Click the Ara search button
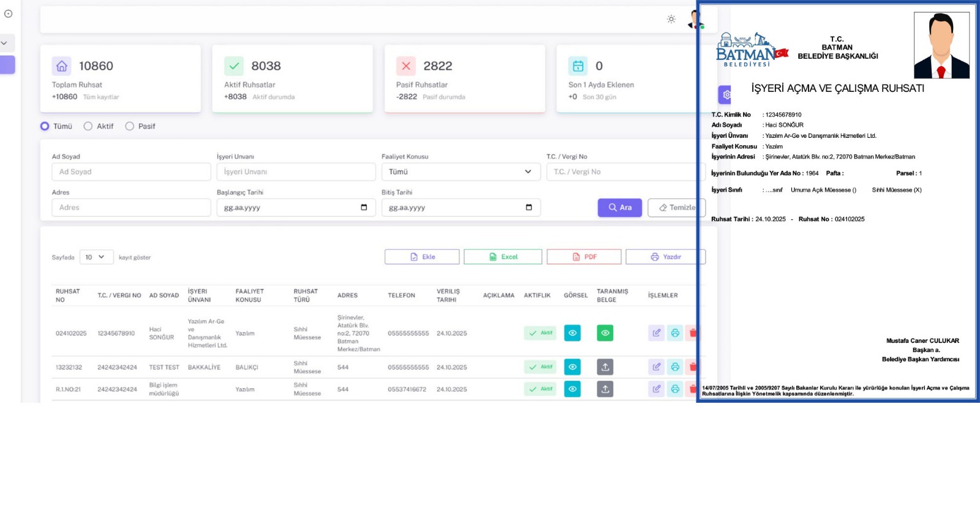The height and width of the screenshot is (521, 980). coord(619,208)
